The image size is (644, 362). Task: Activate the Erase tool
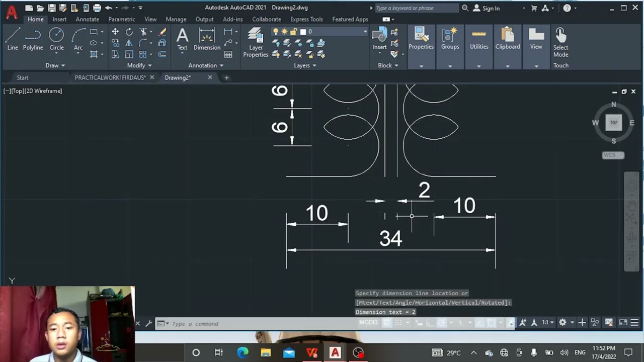click(x=163, y=32)
